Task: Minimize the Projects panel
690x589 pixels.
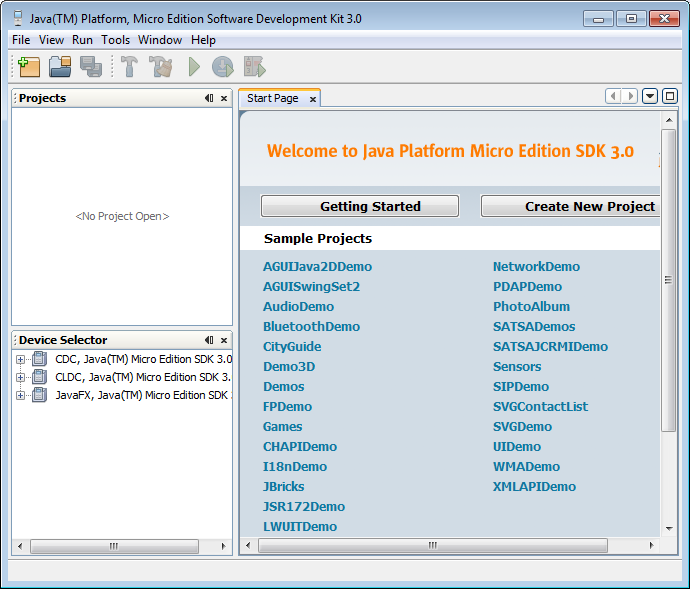Action: pyautogui.click(x=209, y=98)
